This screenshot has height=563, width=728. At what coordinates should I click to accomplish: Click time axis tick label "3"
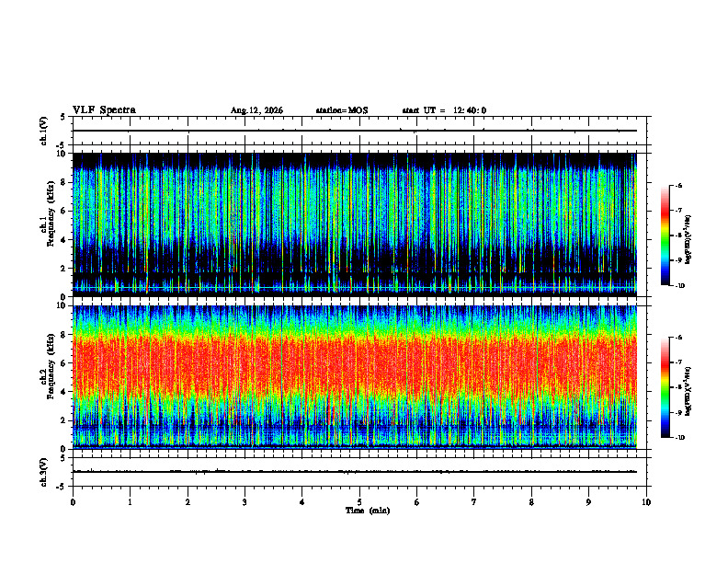(x=245, y=502)
